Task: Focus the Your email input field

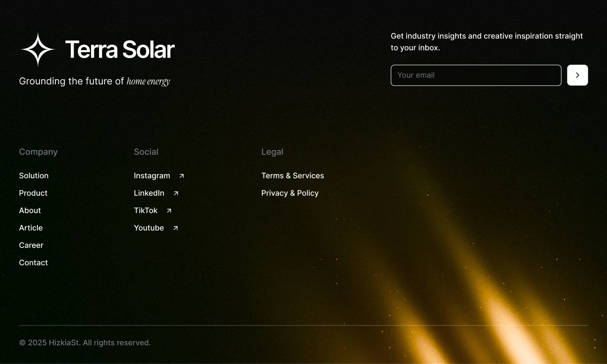Action: tap(475, 75)
